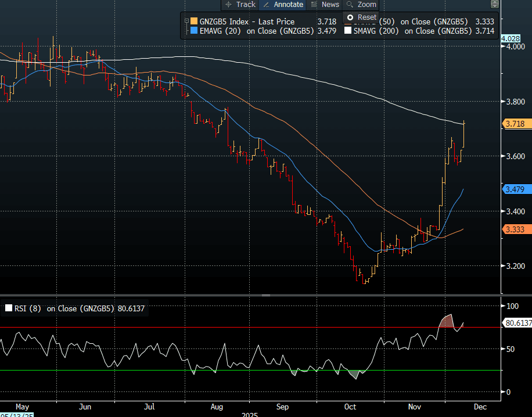
Task: Click the Annotate pencil icon
Action: [x=267, y=5]
